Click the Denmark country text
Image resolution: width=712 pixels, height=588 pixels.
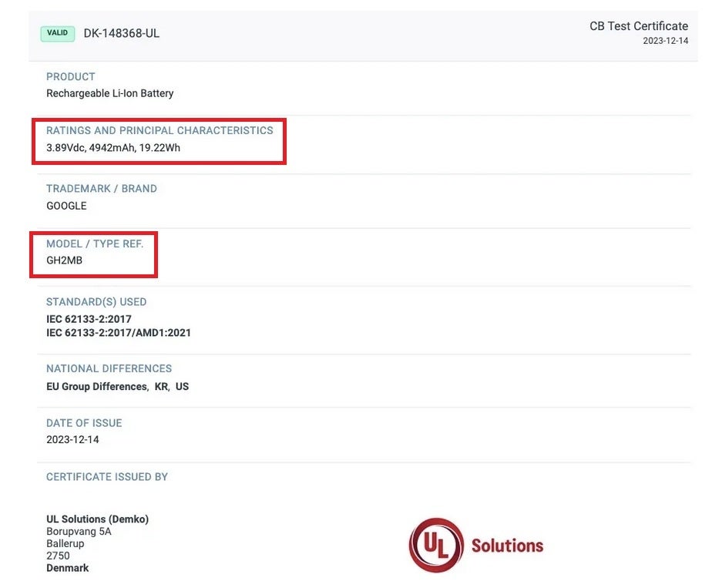tap(68, 568)
